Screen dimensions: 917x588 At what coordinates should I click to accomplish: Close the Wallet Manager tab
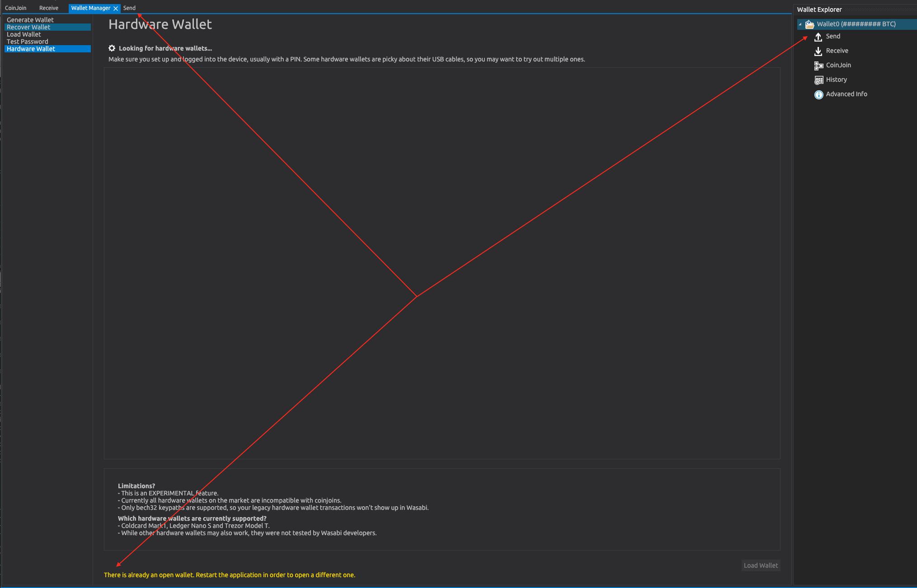[x=116, y=8]
